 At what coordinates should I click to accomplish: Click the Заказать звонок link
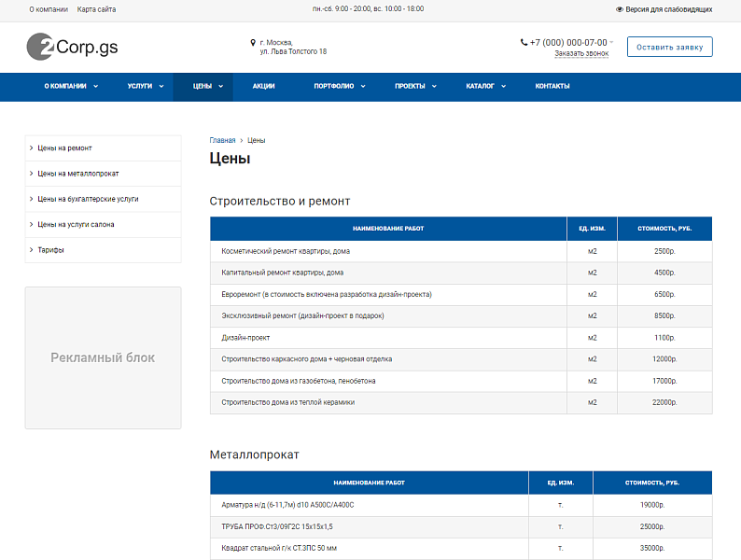pos(580,54)
